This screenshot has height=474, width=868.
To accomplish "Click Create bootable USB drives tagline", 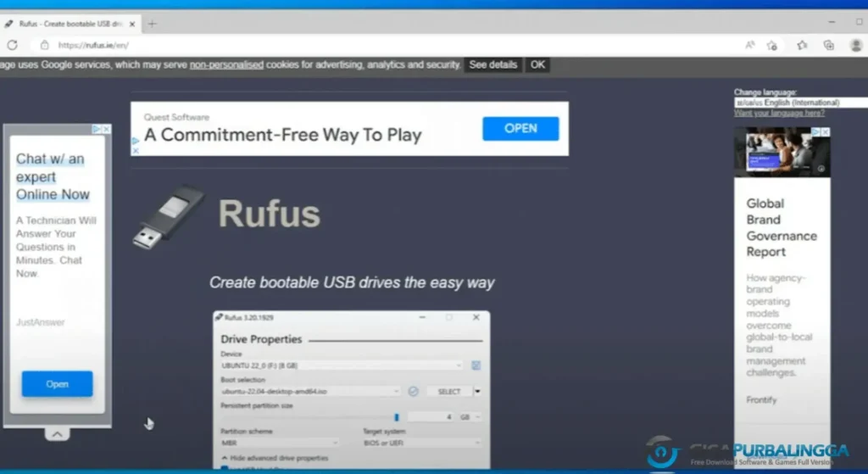I will [352, 282].
